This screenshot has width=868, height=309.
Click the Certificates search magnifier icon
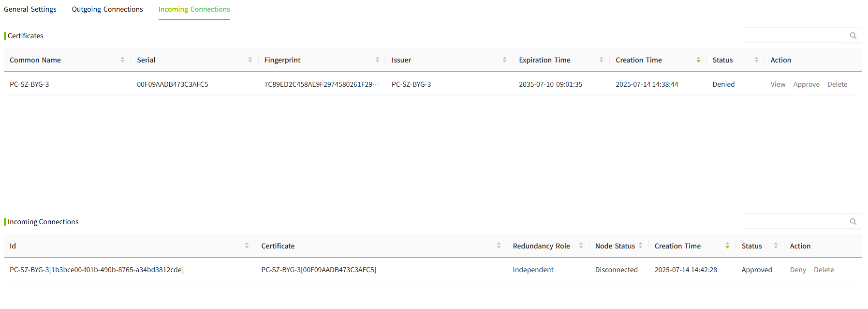point(853,35)
